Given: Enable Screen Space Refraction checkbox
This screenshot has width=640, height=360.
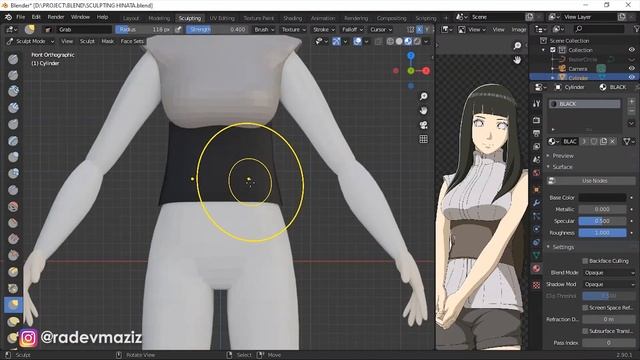Looking at the screenshot, I should coord(585,308).
